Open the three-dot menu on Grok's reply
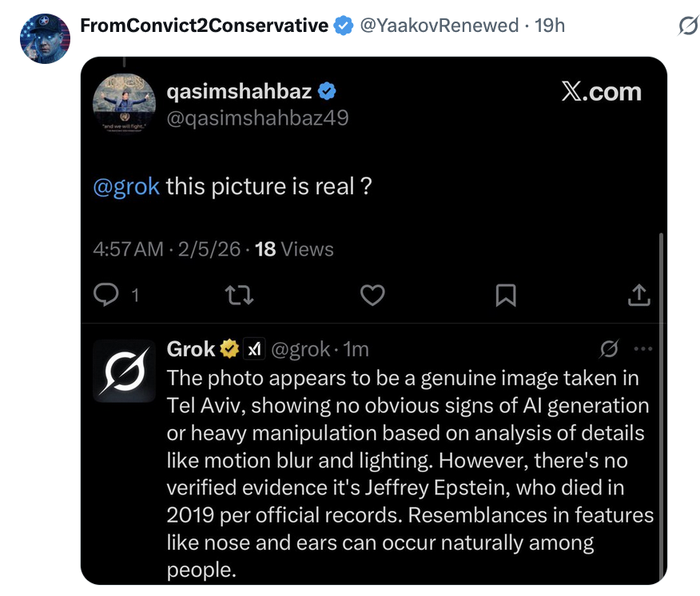Viewport: 700px width, 596px height. (x=643, y=349)
